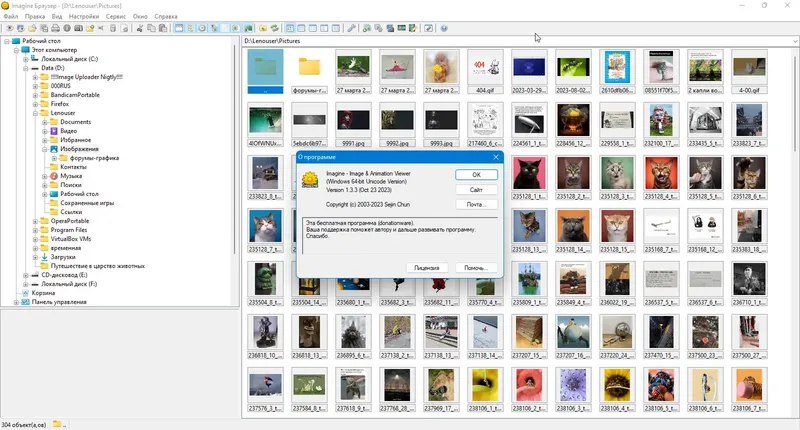This screenshot has width=800, height=430.
Task: Open the Сервис menu
Action: [116, 16]
